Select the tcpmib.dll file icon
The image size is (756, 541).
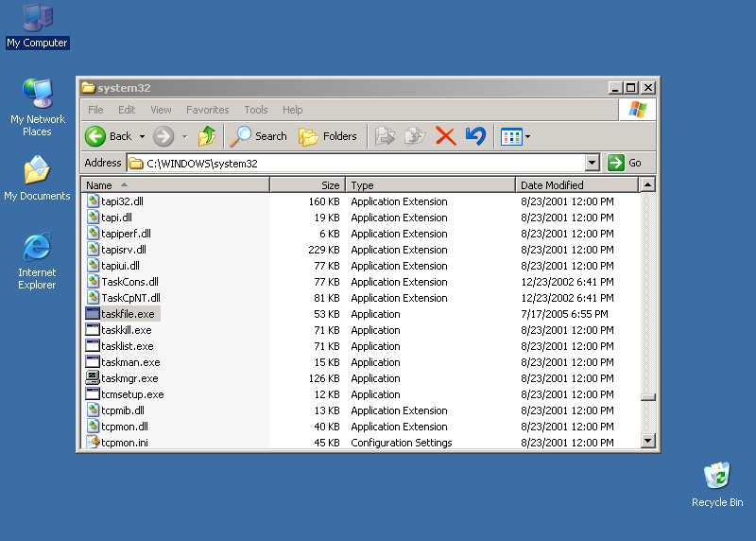[x=93, y=410]
